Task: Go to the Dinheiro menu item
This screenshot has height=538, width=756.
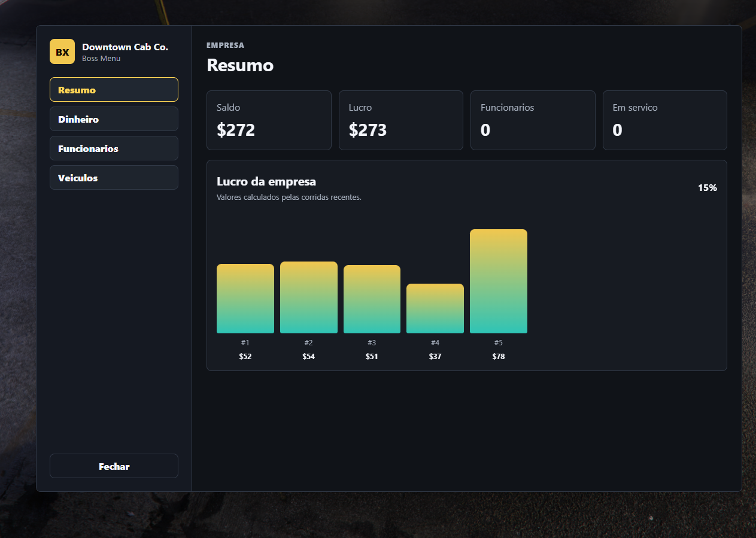Action: point(114,119)
